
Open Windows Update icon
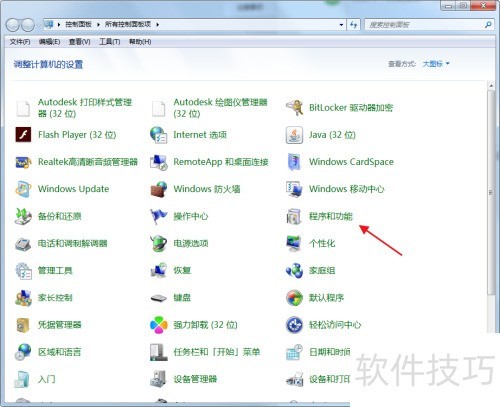23,189
